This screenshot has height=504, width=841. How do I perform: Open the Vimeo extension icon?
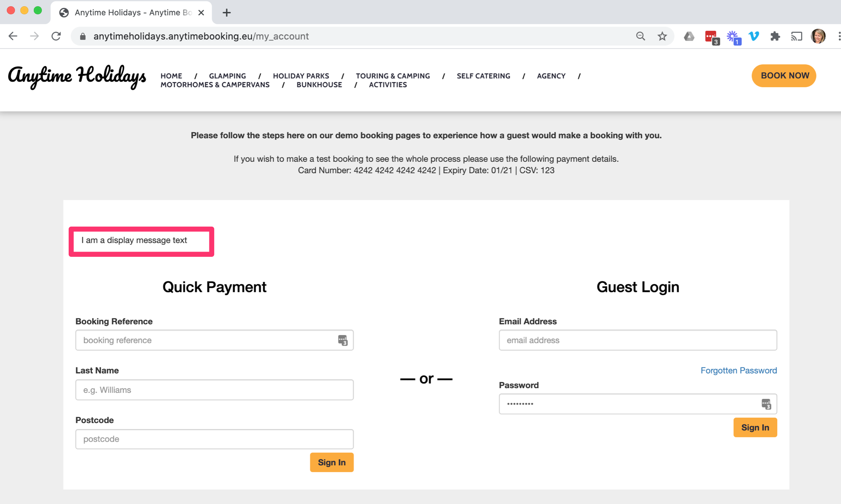[754, 36]
